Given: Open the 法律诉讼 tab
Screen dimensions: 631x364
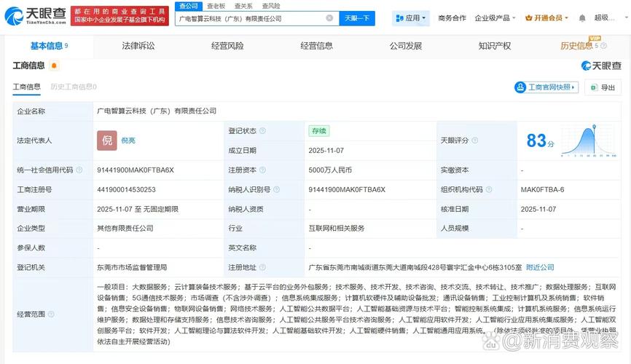Looking at the screenshot, I should (x=138, y=46).
